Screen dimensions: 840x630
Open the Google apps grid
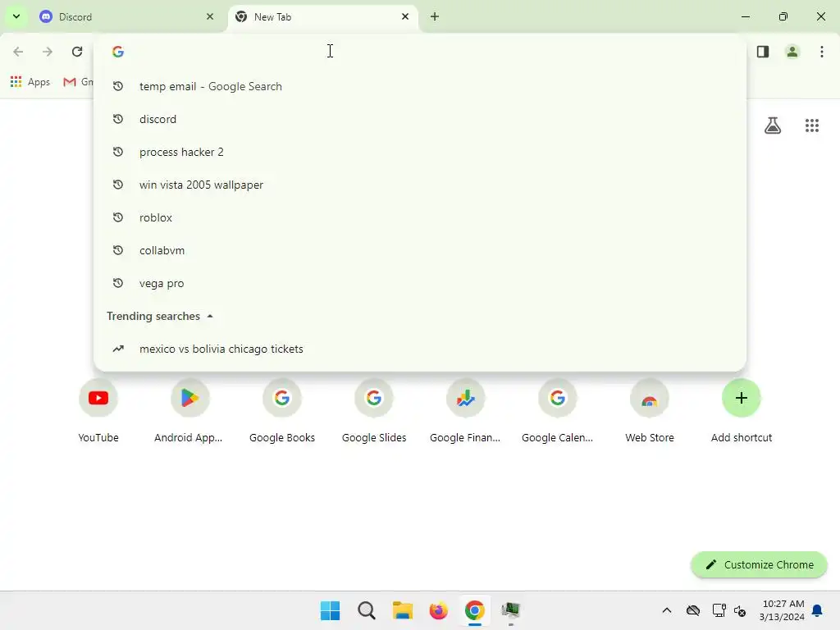point(811,126)
